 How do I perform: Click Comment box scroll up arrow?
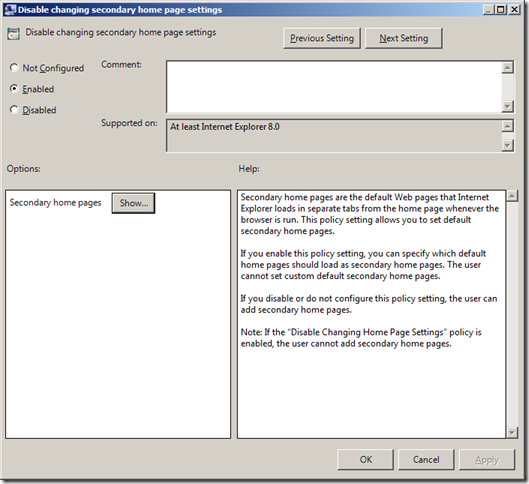(507, 67)
